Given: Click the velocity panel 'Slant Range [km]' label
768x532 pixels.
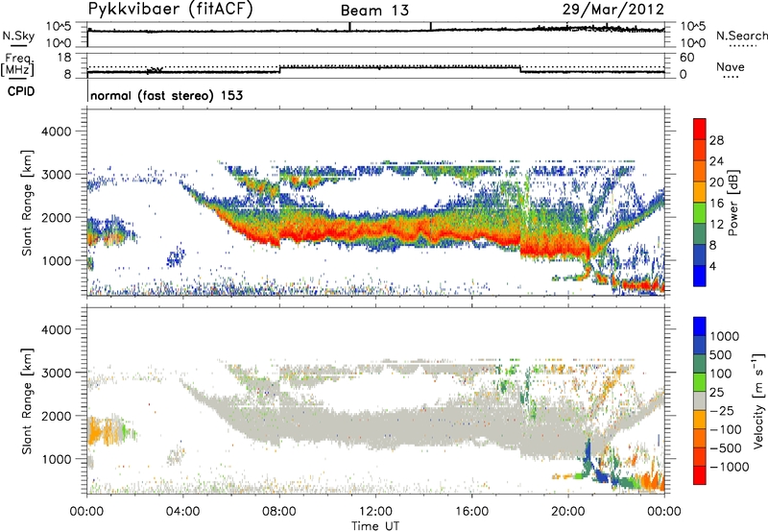Looking at the screenshot, I should coord(27,401).
